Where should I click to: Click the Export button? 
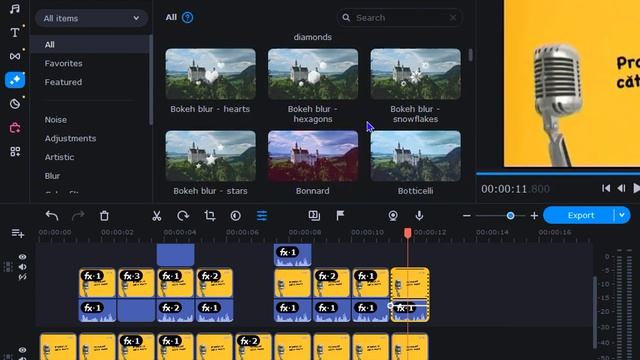pyautogui.click(x=581, y=215)
